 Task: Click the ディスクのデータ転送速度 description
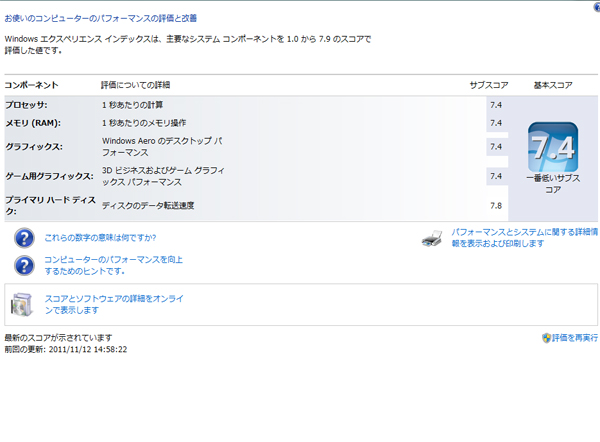pos(148,206)
